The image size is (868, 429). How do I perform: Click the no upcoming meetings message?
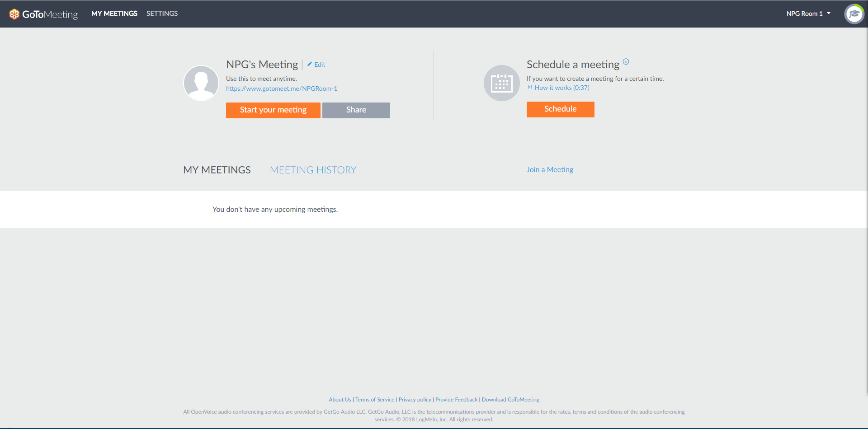coord(275,210)
